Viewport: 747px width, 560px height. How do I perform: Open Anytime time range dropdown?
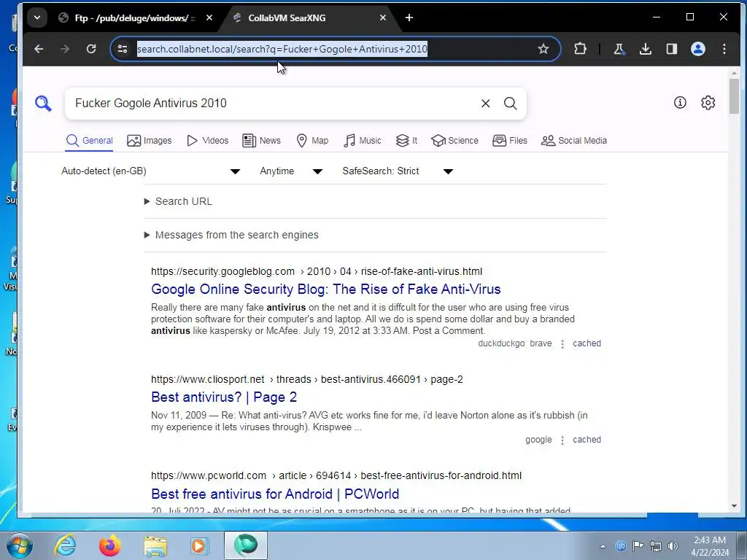(291, 171)
